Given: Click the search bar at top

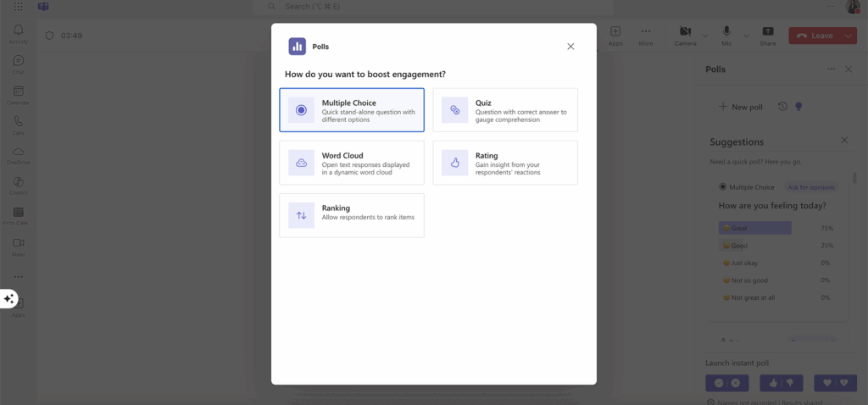Looking at the screenshot, I should click(424, 7).
